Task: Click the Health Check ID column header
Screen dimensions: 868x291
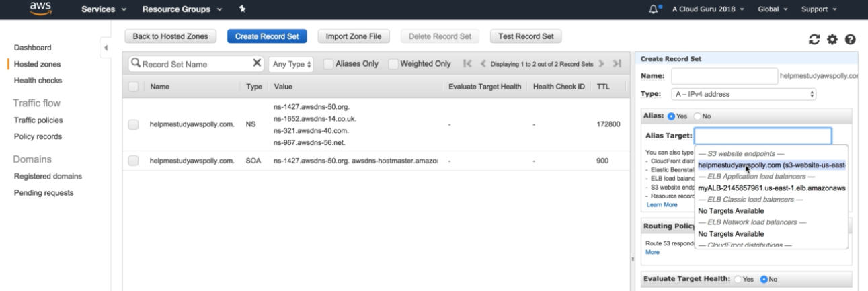Action: (x=559, y=87)
